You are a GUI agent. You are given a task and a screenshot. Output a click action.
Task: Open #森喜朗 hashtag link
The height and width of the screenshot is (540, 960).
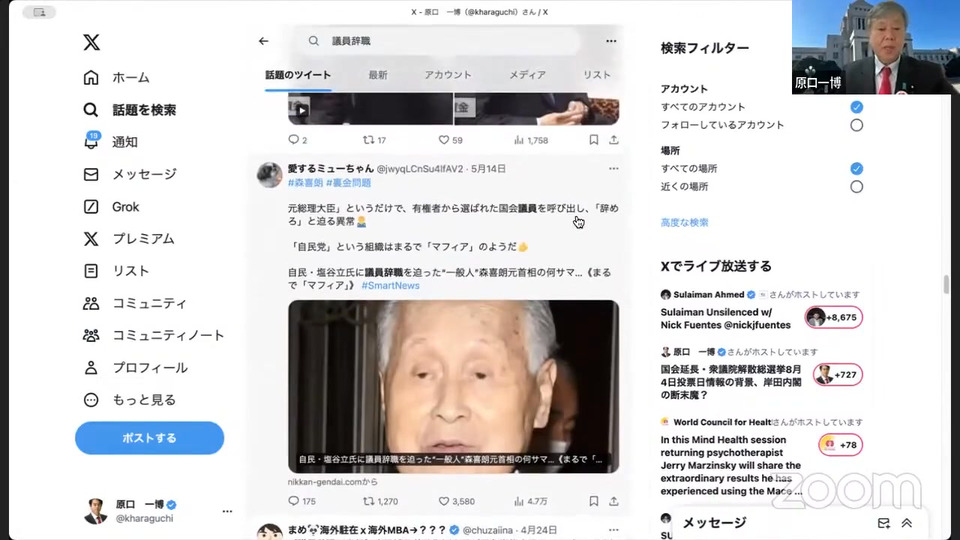305,182
